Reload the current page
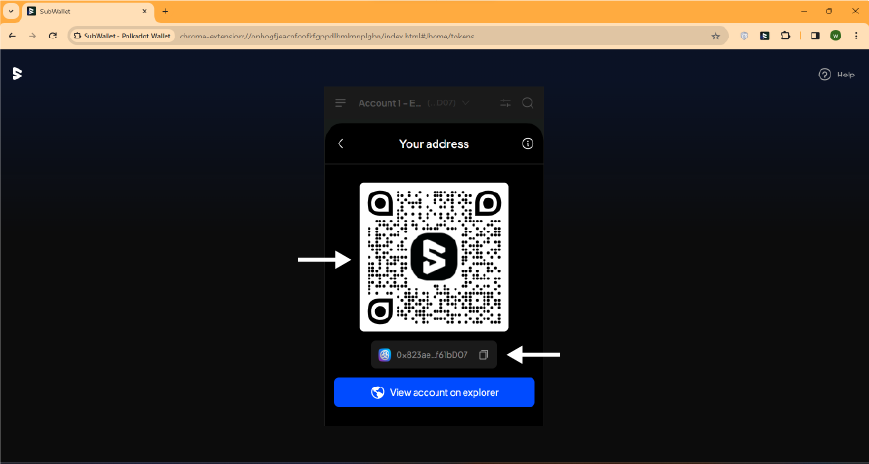Image resolution: width=869 pixels, height=464 pixels. pyautogui.click(x=53, y=35)
